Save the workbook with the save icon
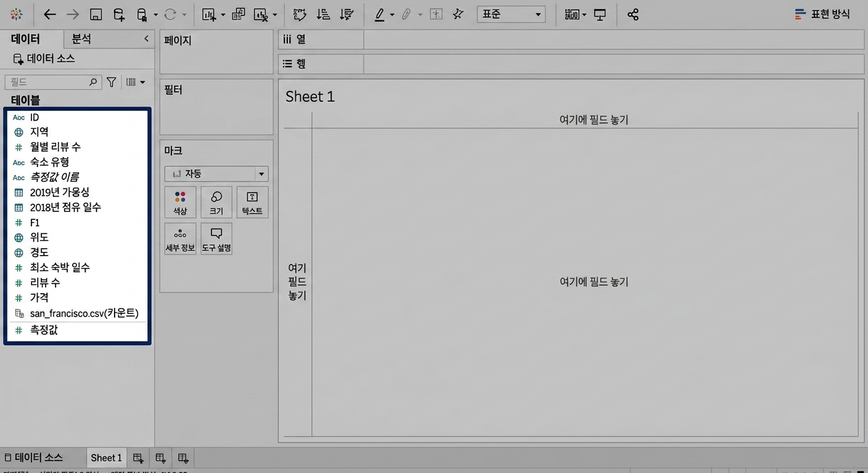Image resolution: width=868 pixels, height=473 pixels. (x=96, y=14)
